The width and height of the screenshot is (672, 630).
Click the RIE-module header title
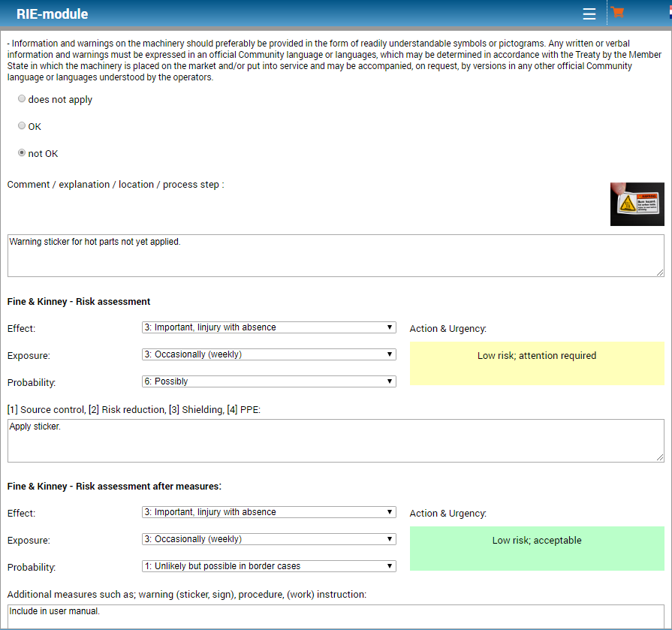[x=52, y=14]
